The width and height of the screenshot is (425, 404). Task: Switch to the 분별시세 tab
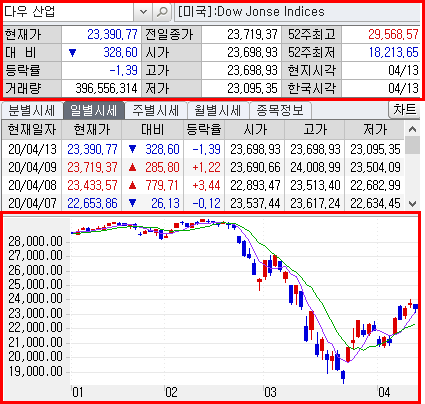tap(32, 110)
